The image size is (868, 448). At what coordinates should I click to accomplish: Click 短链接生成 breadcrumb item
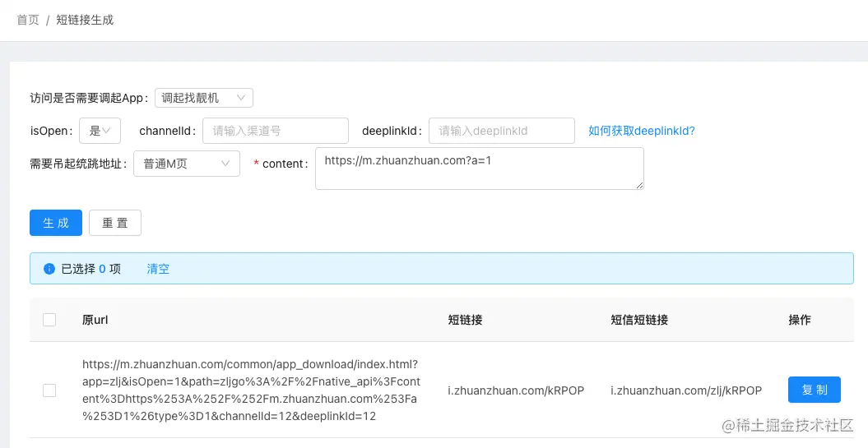[85, 20]
